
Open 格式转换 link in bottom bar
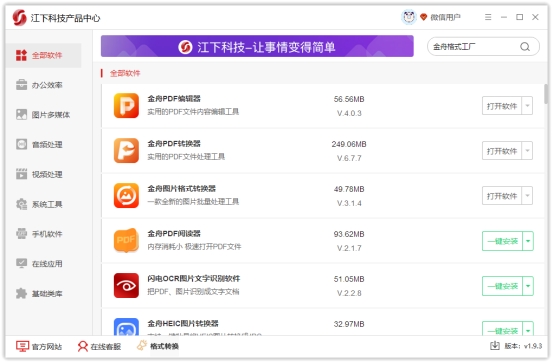click(x=158, y=346)
